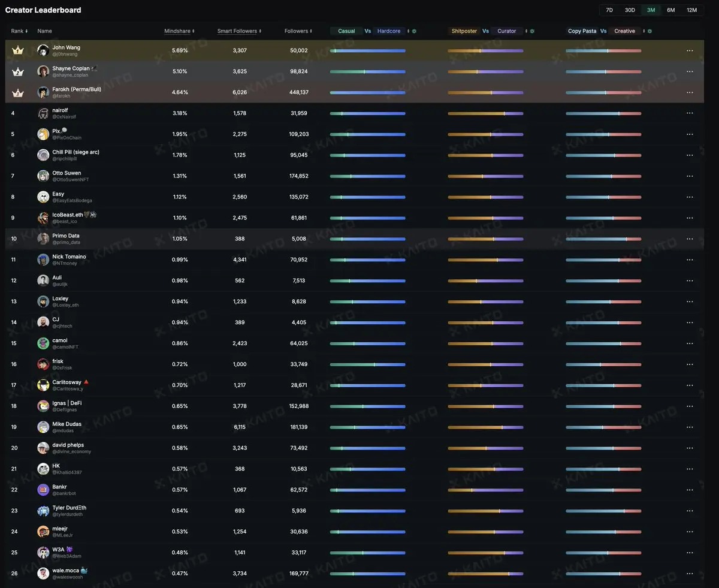Click Loxley's 0.94% mindshare value

(180, 301)
